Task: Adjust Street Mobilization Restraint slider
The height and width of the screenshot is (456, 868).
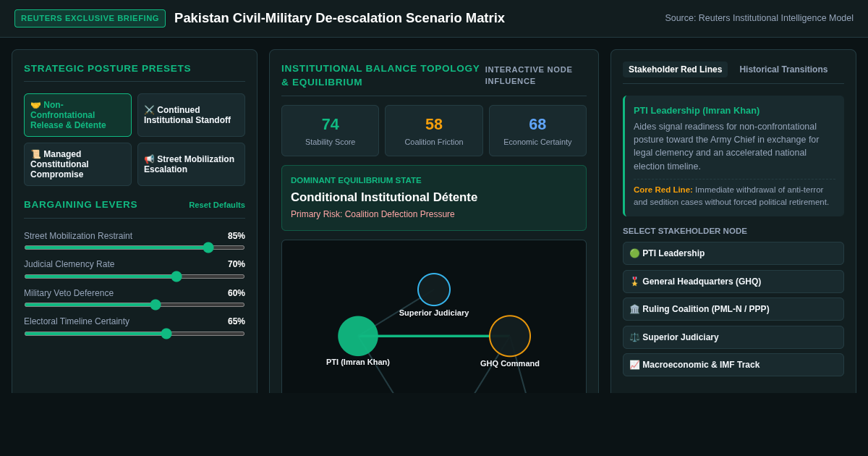Action: click(135, 248)
